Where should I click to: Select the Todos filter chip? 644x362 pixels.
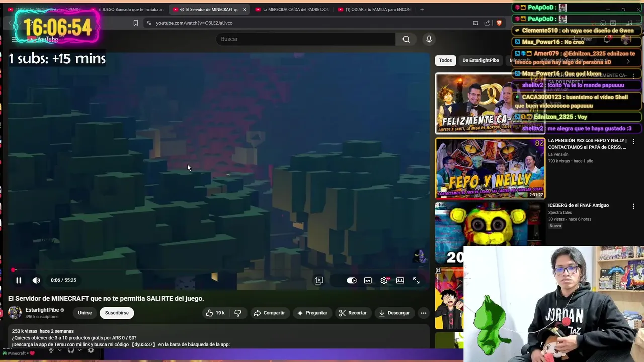point(445,60)
